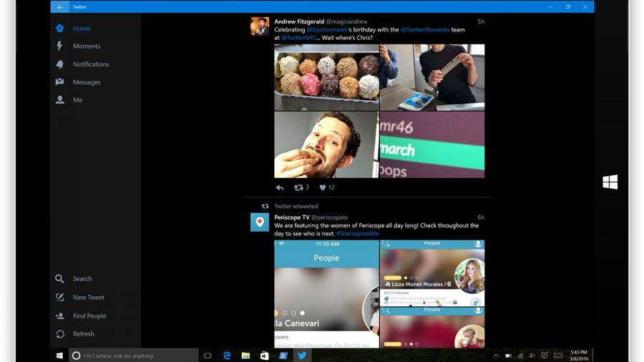Open Messages envelope icon

[60, 82]
